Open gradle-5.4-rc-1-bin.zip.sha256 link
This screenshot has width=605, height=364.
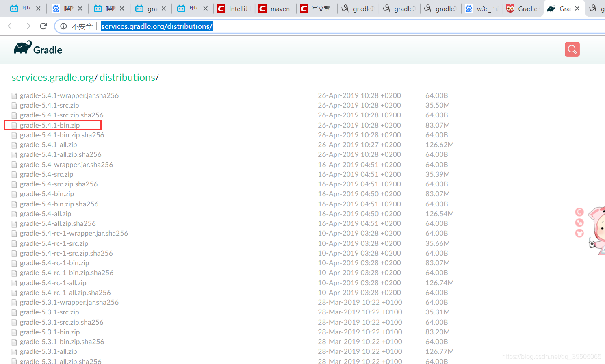67,273
